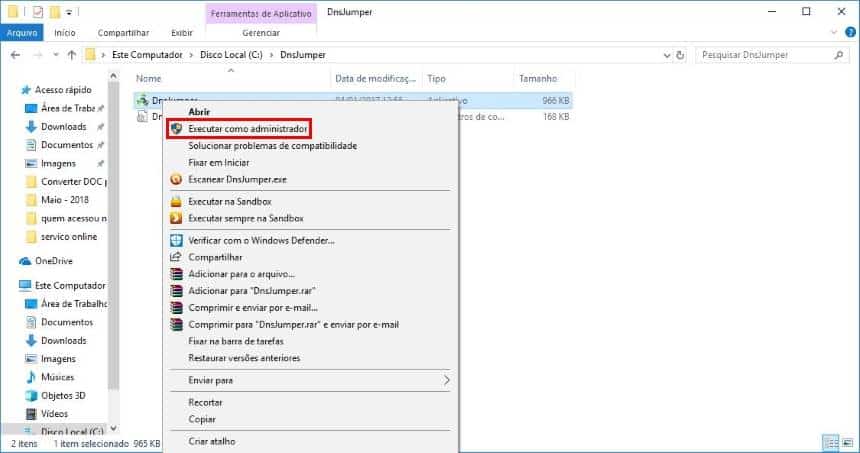The image size is (860, 453).
Task: Click the Windows Defender shield icon
Action: (x=176, y=240)
